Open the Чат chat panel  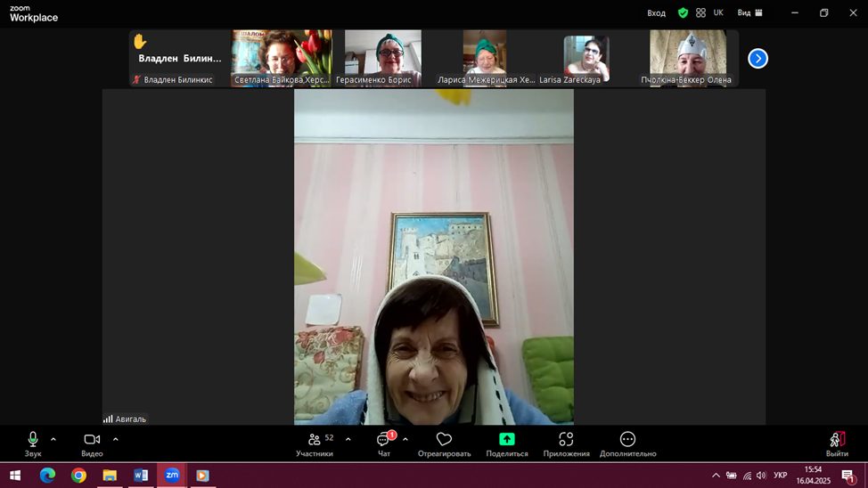pyautogui.click(x=383, y=440)
